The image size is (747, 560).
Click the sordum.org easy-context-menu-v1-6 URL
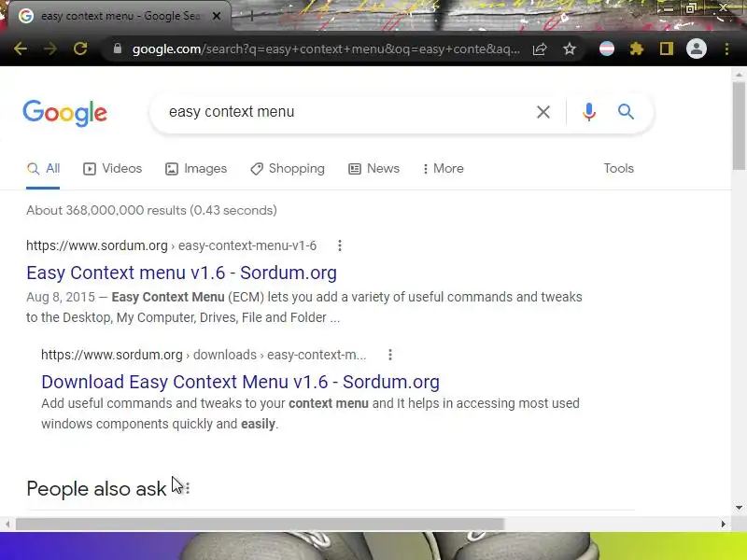171,245
